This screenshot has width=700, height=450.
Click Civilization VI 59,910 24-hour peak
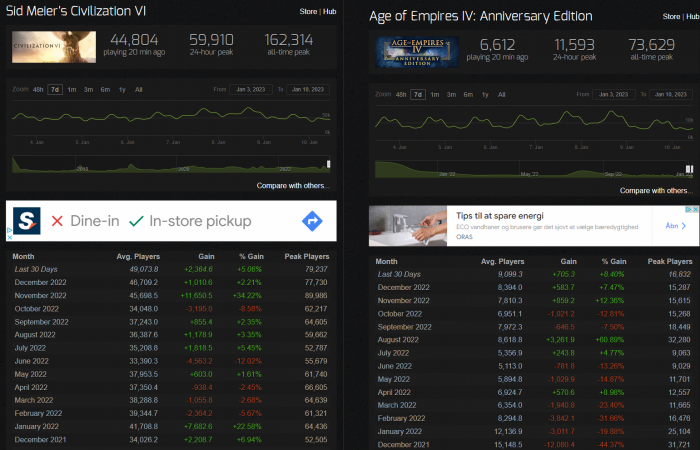tap(211, 40)
